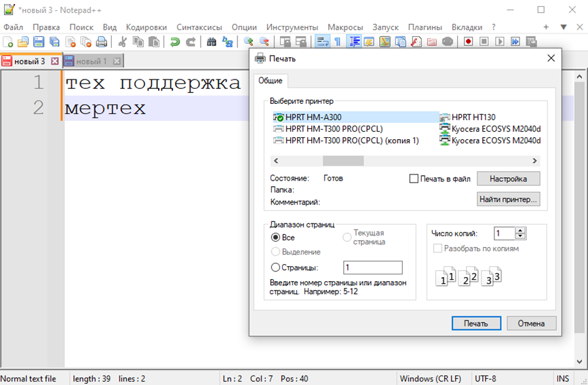The height and width of the screenshot is (385, 588).
Task: Select the 'Все' radio button
Action: click(x=275, y=238)
